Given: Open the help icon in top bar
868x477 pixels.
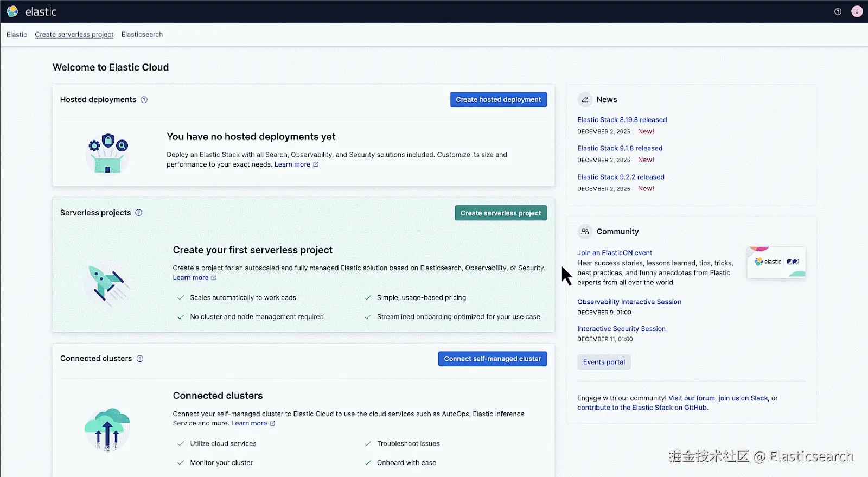Looking at the screenshot, I should coord(838,11).
